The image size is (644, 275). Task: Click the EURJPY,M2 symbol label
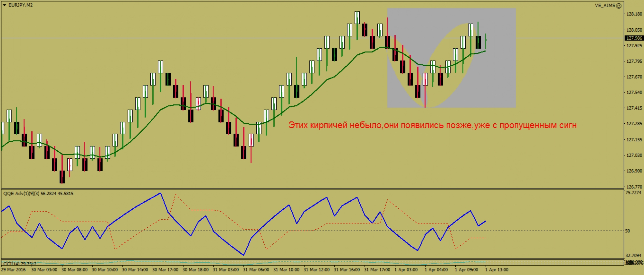tap(21, 5)
